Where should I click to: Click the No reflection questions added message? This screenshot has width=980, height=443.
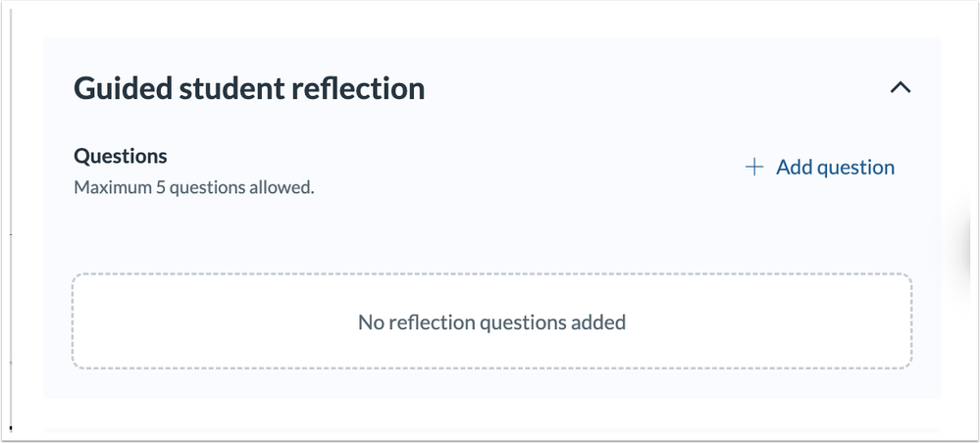491,321
